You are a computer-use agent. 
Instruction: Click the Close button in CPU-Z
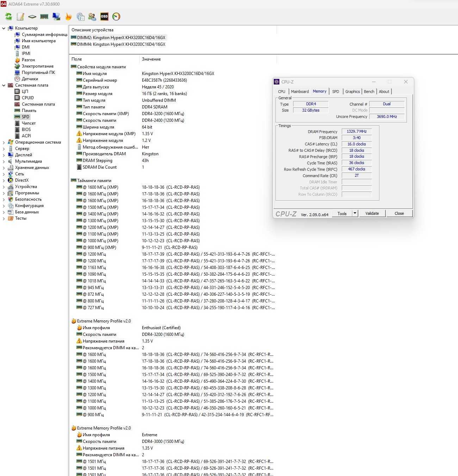(x=399, y=213)
